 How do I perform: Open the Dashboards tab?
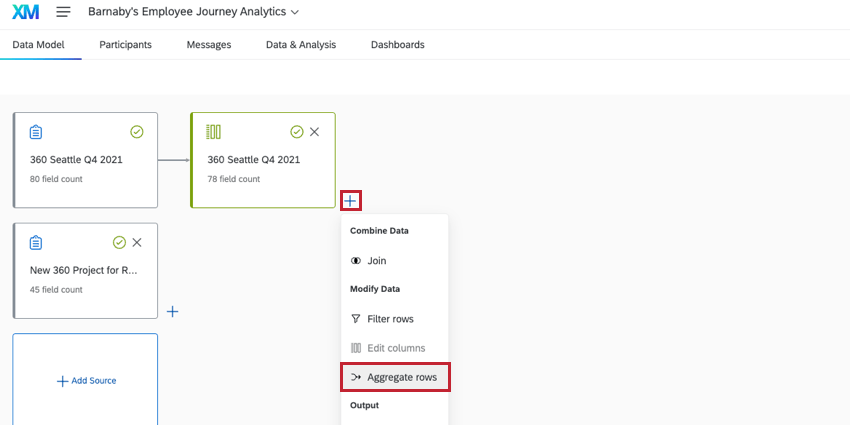(397, 45)
